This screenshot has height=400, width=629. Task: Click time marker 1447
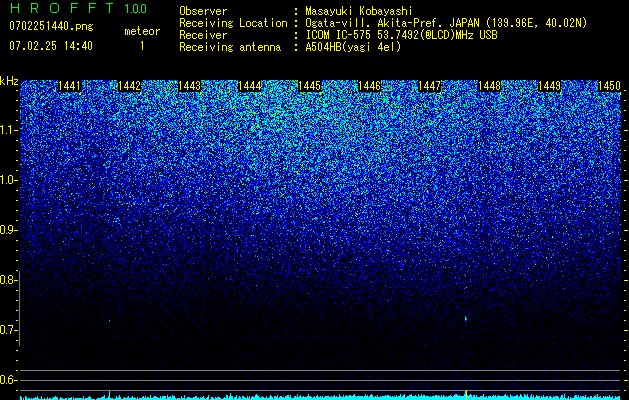pos(430,86)
